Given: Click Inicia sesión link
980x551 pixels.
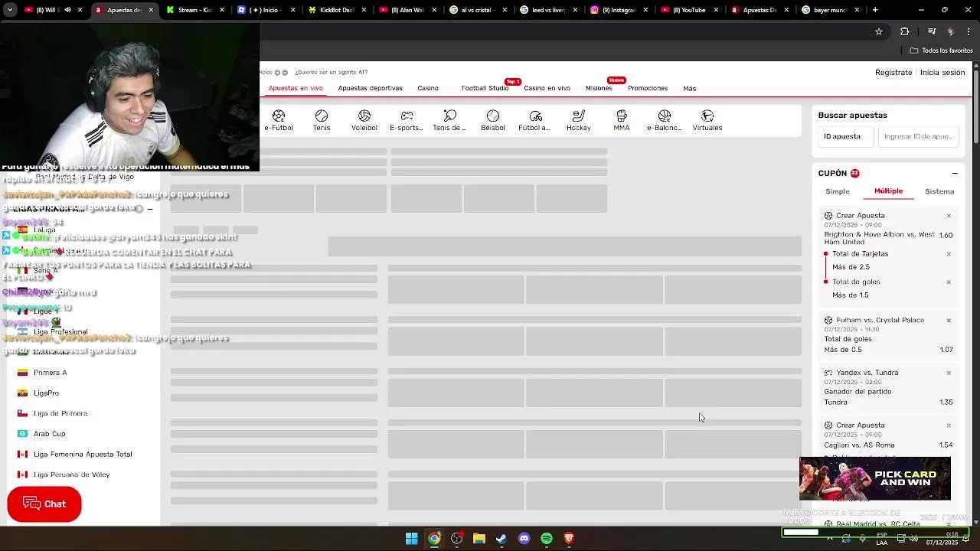Looking at the screenshot, I should point(942,73).
